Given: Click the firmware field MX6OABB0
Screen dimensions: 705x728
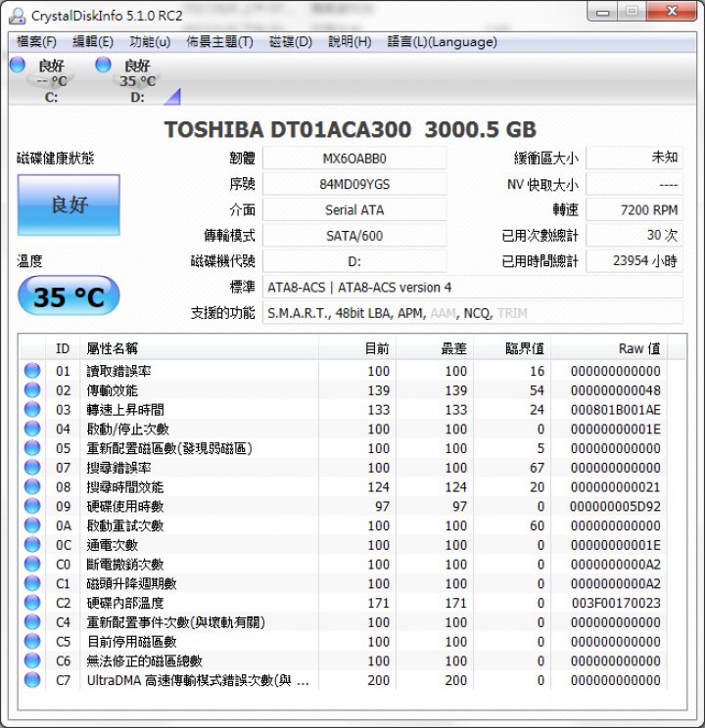Looking at the screenshot, I should coord(354,159).
